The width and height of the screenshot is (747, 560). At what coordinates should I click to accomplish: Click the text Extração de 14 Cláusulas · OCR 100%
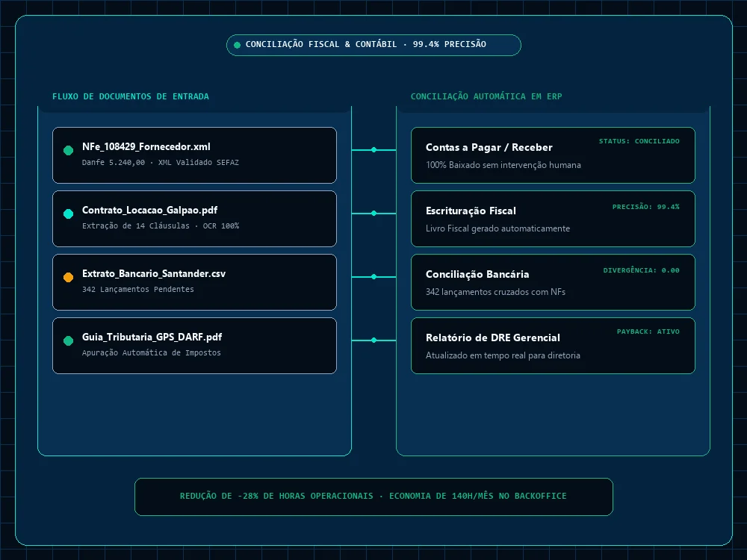[161, 225]
